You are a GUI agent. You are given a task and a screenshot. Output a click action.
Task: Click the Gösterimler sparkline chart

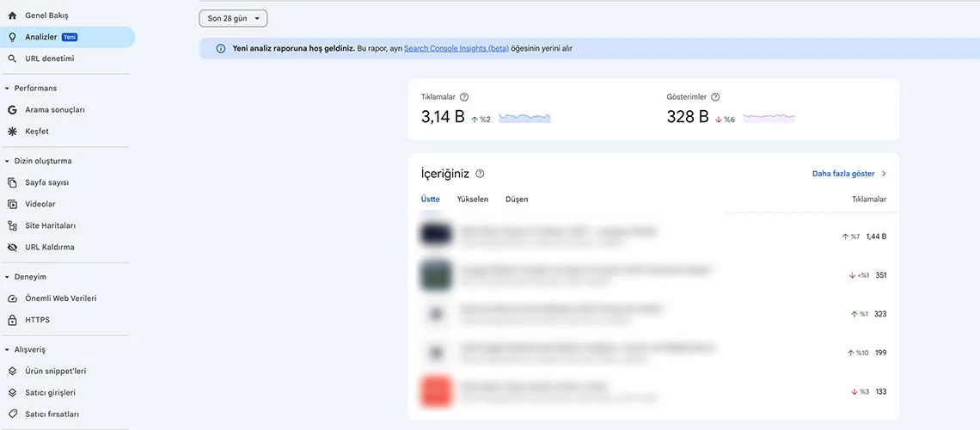coord(769,118)
